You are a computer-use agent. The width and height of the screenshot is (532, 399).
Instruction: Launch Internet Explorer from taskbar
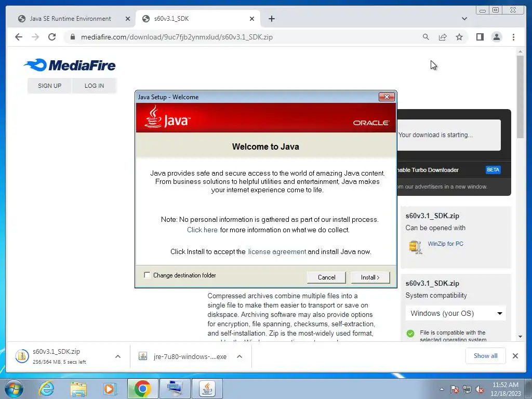pyautogui.click(x=46, y=389)
